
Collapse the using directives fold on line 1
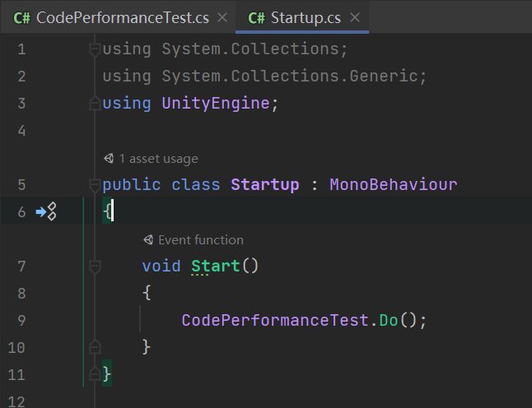(x=95, y=49)
